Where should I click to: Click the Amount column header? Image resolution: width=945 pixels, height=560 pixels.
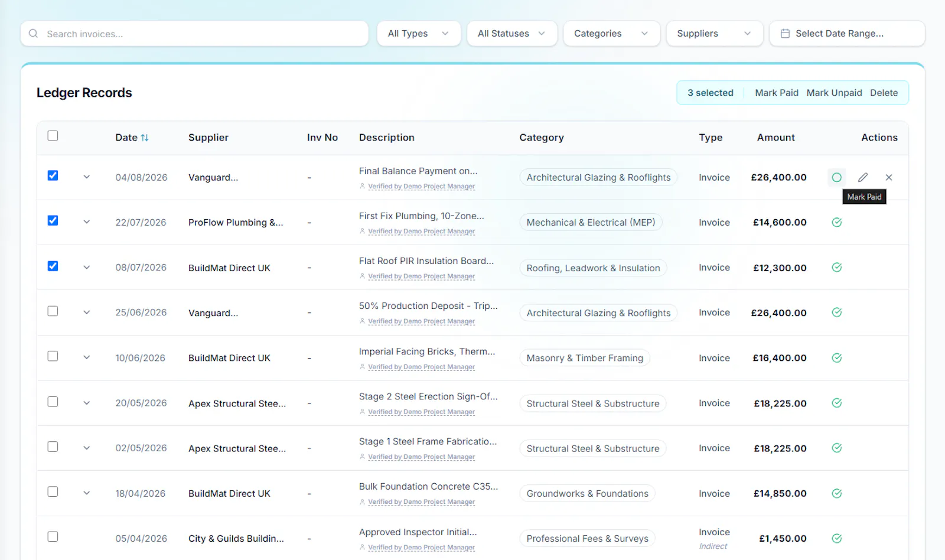pos(775,138)
